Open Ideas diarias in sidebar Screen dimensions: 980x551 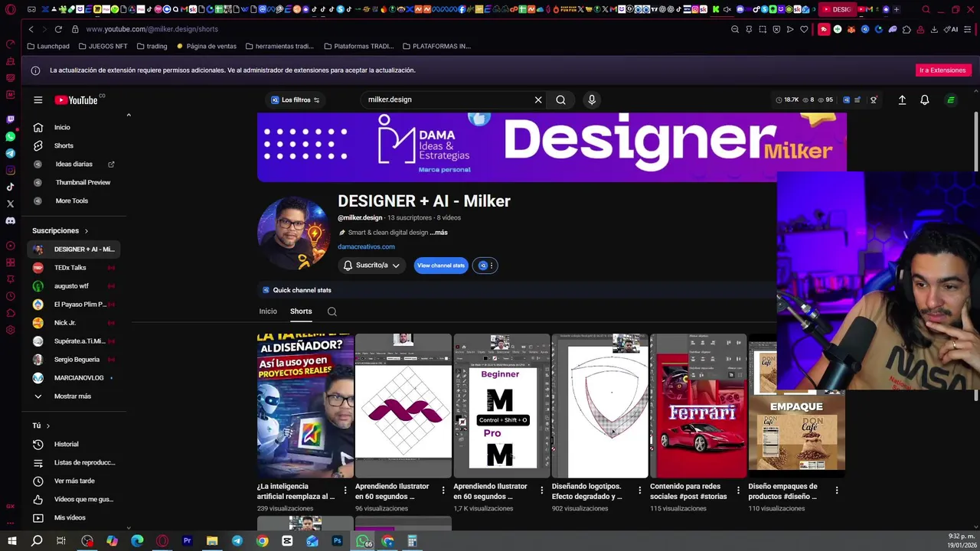point(73,164)
